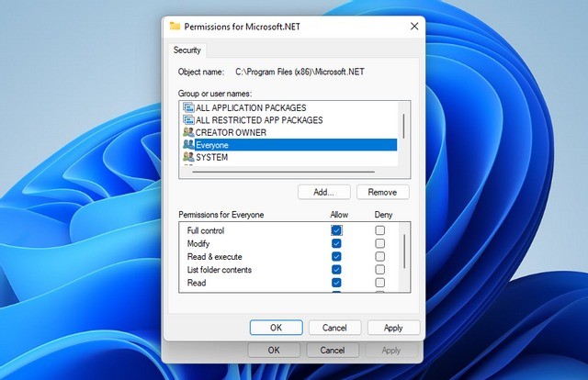Toggle Allow for List folder contents
The width and height of the screenshot is (588, 380).
(336, 270)
